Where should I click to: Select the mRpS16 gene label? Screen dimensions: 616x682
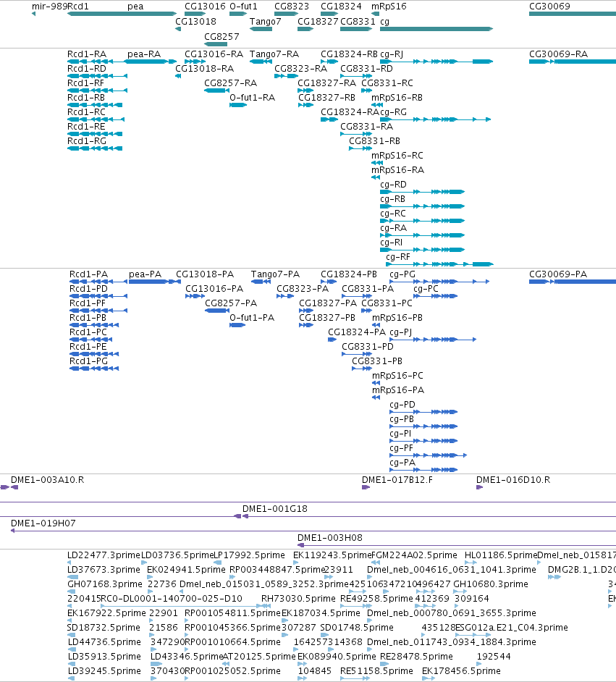(389, 7)
